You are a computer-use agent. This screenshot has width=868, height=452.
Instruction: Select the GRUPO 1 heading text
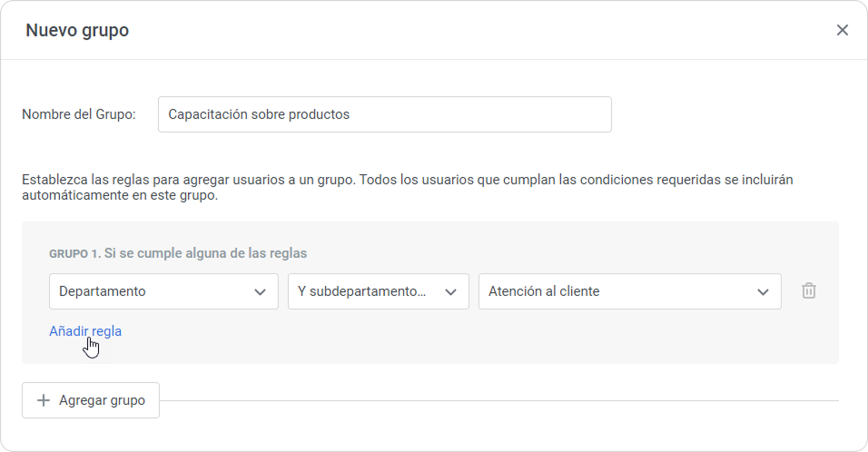pyautogui.click(x=74, y=253)
